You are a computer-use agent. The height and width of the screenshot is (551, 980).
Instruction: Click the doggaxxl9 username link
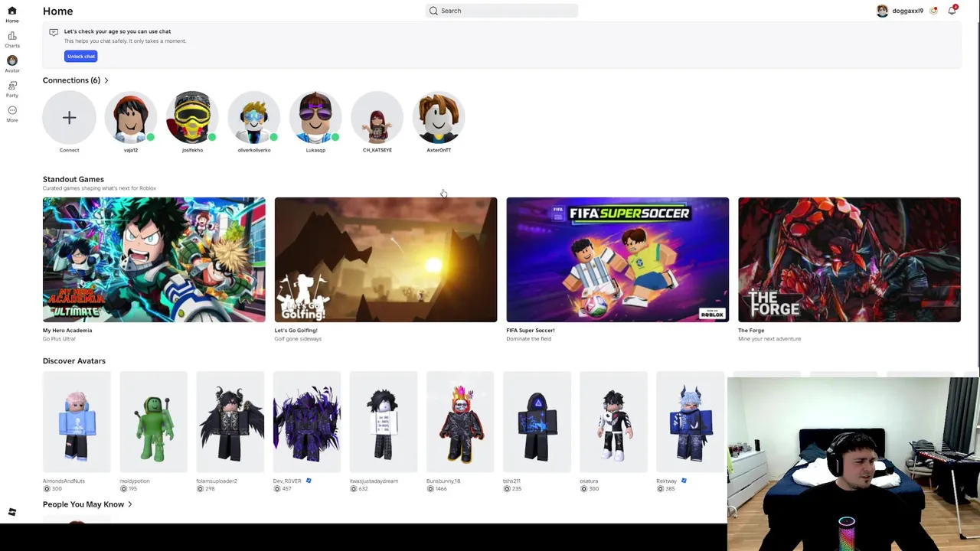pyautogui.click(x=907, y=11)
